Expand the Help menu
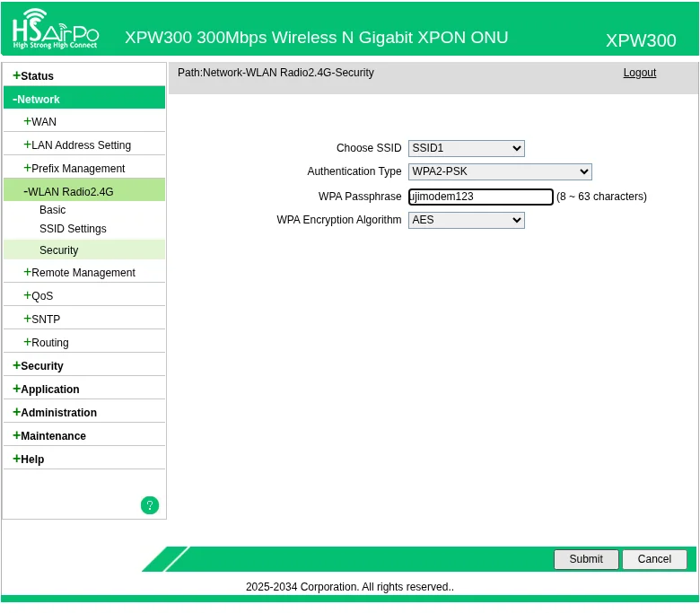700x613 pixels. (28, 459)
